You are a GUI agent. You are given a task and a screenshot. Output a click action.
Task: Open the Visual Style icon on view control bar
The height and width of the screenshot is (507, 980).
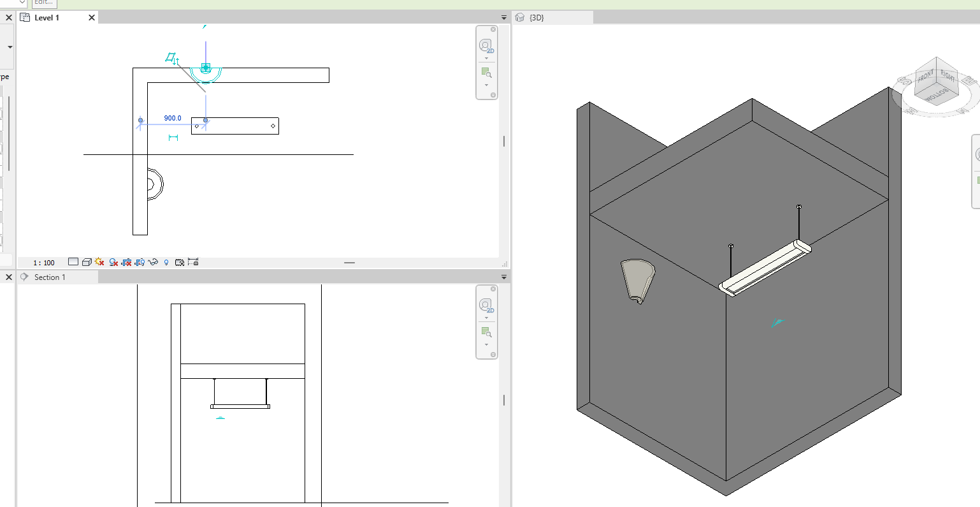(87, 262)
